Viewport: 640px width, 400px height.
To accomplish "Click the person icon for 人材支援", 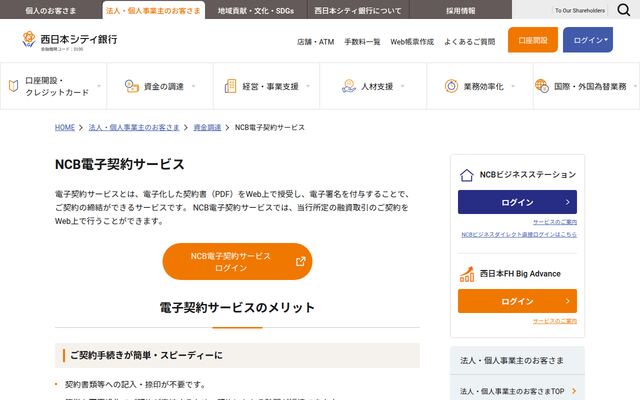I will click(x=349, y=86).
